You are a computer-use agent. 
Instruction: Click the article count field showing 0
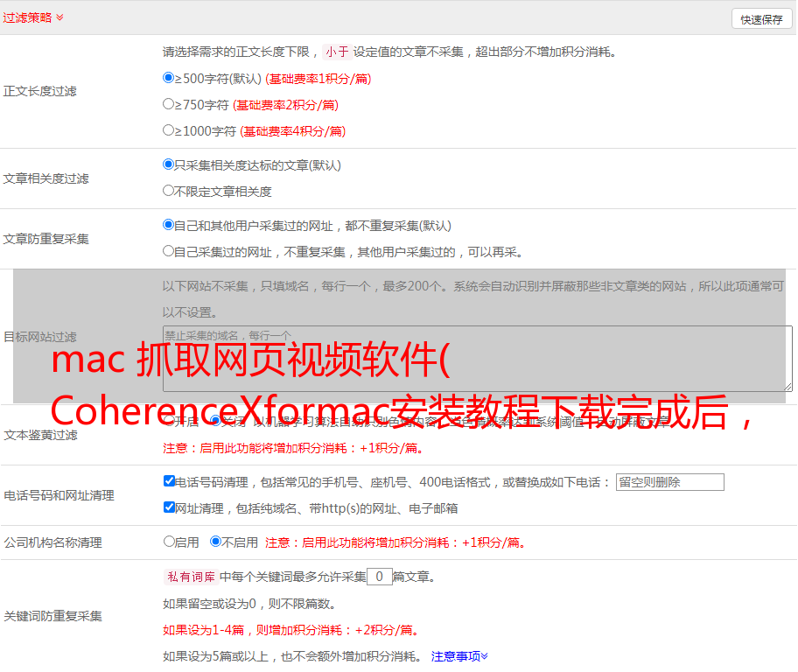pos(379,577)
